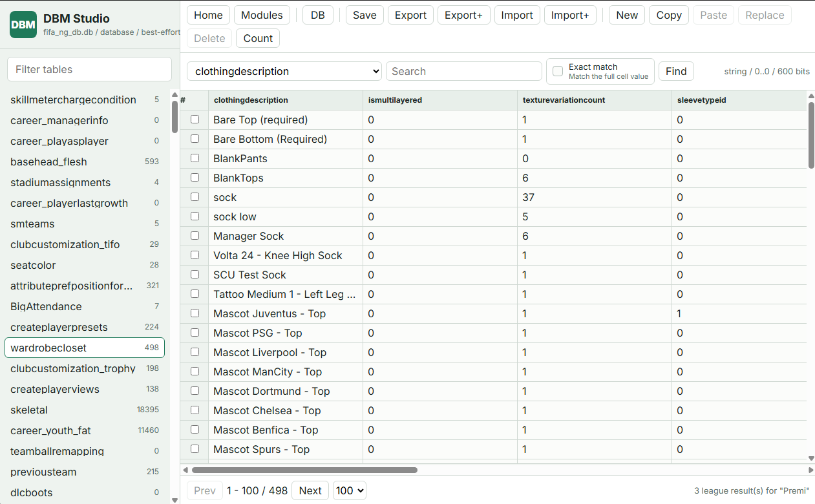The height and width of the screenshot is (504, 815).
Task: Create a New row
Action: coord(626,15)
